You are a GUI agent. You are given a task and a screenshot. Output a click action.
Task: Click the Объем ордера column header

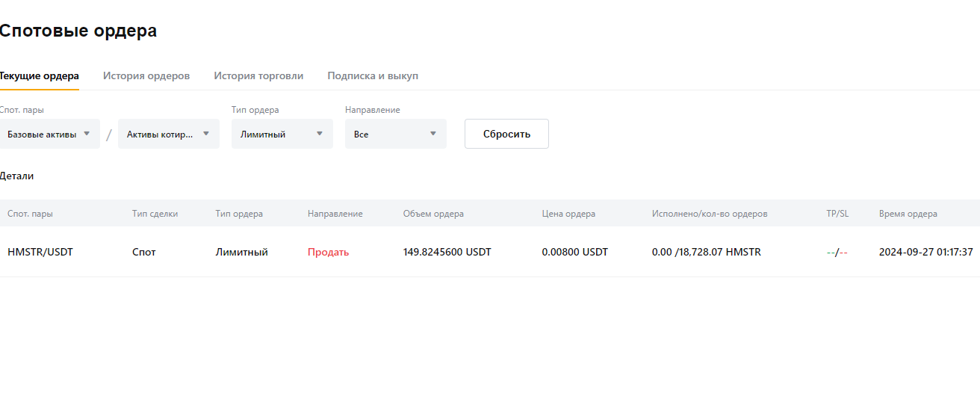(x=433, y=214)
